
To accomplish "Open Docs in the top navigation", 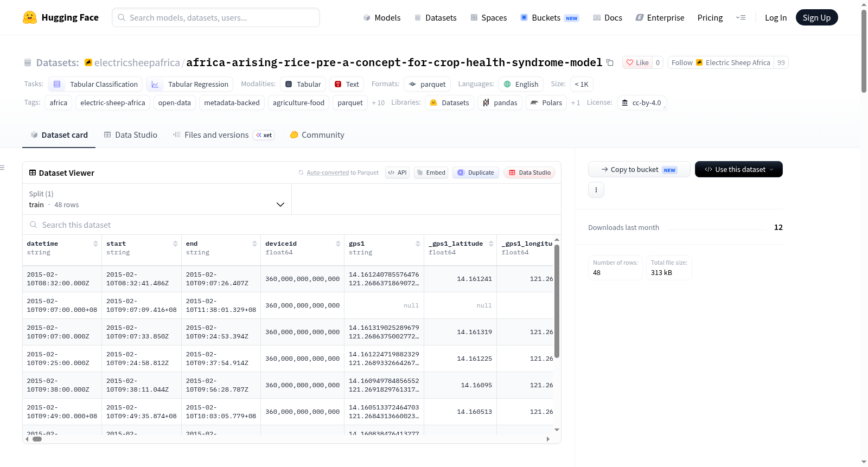I will tap(608, 17).
